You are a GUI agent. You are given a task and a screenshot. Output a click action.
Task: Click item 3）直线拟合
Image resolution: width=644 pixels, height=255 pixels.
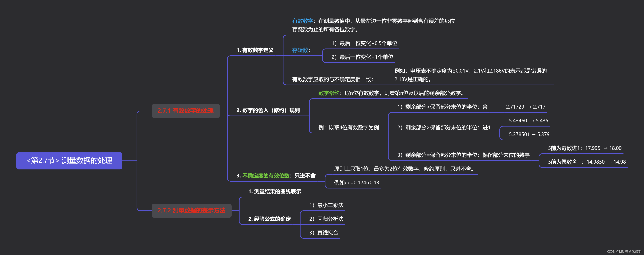click(323, 233)
